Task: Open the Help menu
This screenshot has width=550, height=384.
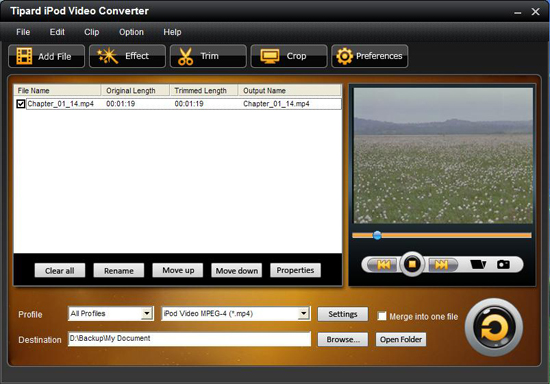Action: 172,32
